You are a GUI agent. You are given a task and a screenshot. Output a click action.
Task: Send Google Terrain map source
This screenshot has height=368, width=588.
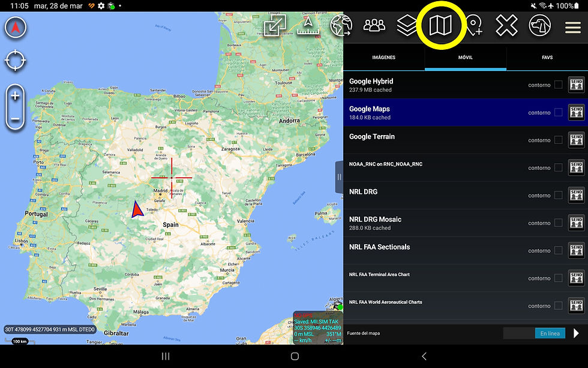pyautogui.click(x=577, y=140)
